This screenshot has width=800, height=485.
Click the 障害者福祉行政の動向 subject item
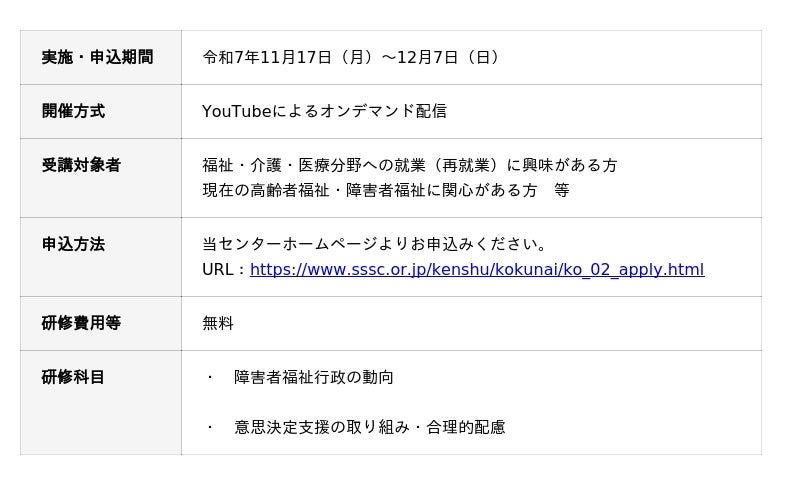pyautogui.click(x=314, y=377)
